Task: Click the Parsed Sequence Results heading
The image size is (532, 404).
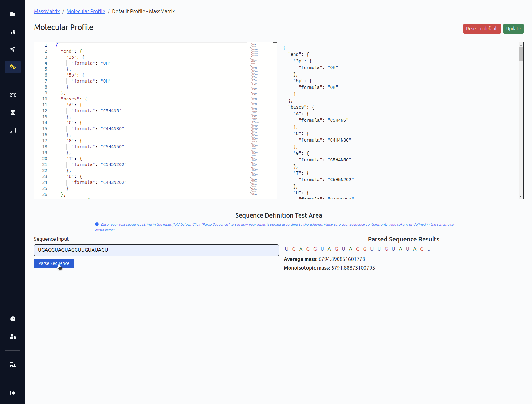Action: click(x=403, y=239)
